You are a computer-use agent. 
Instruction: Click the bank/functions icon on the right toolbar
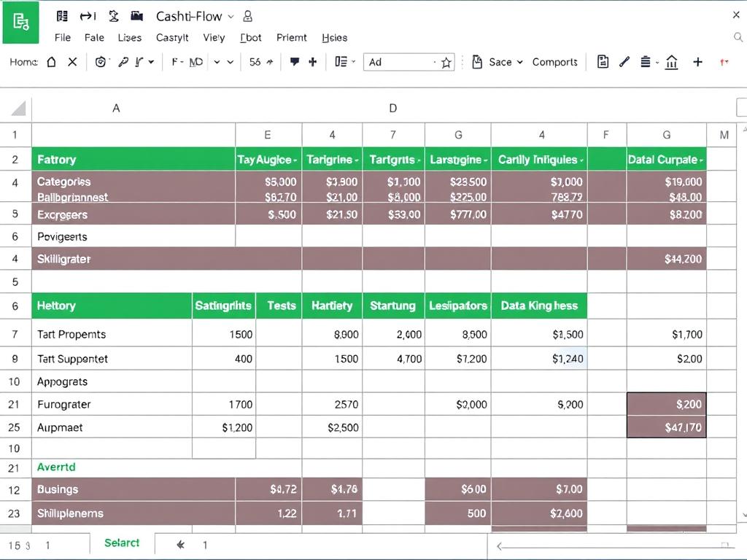(x=671, y=62)
